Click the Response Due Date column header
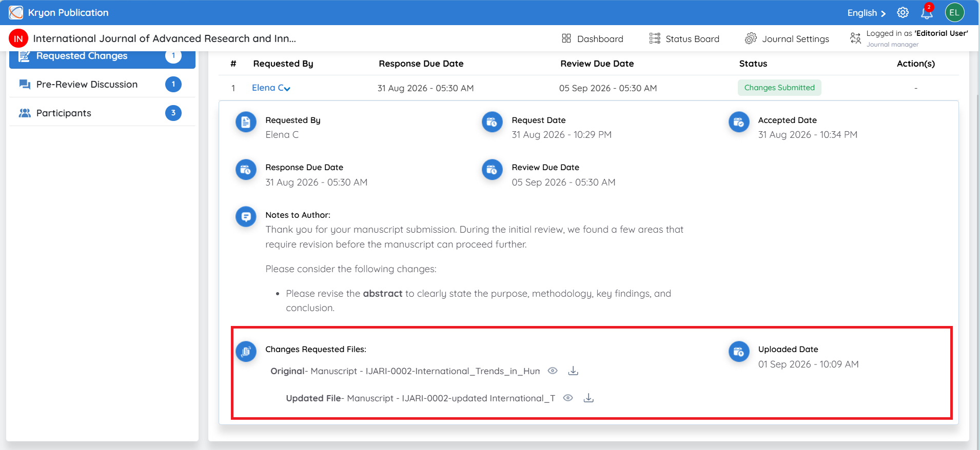Viewport: 980px width, 450px height. click(421, 64)
